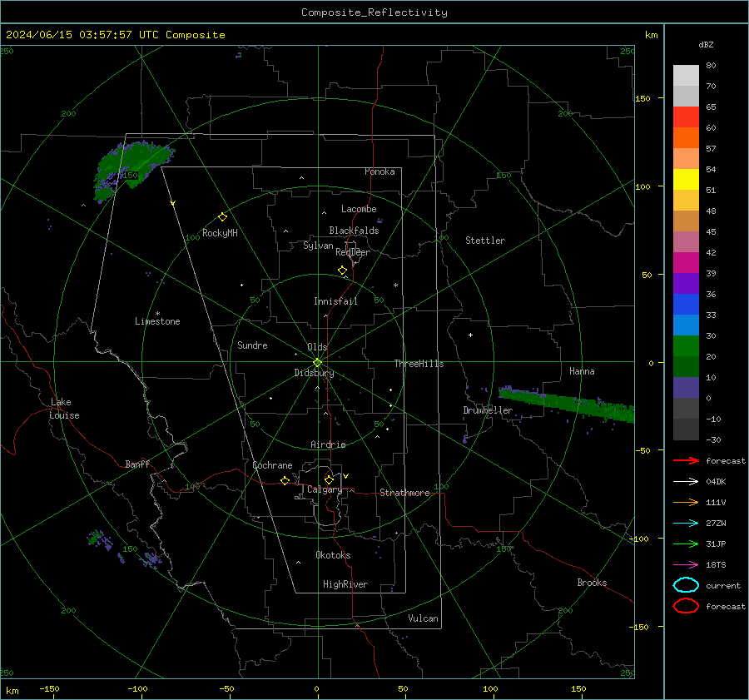Click the Brooks label
The height and width of the screenshot is (700, 749).
(592, 583)
